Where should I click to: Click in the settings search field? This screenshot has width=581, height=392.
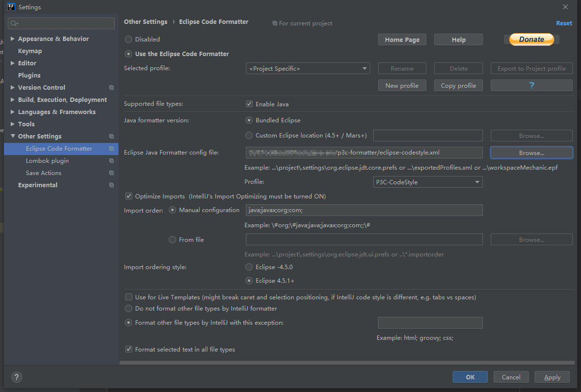point(61,23)
